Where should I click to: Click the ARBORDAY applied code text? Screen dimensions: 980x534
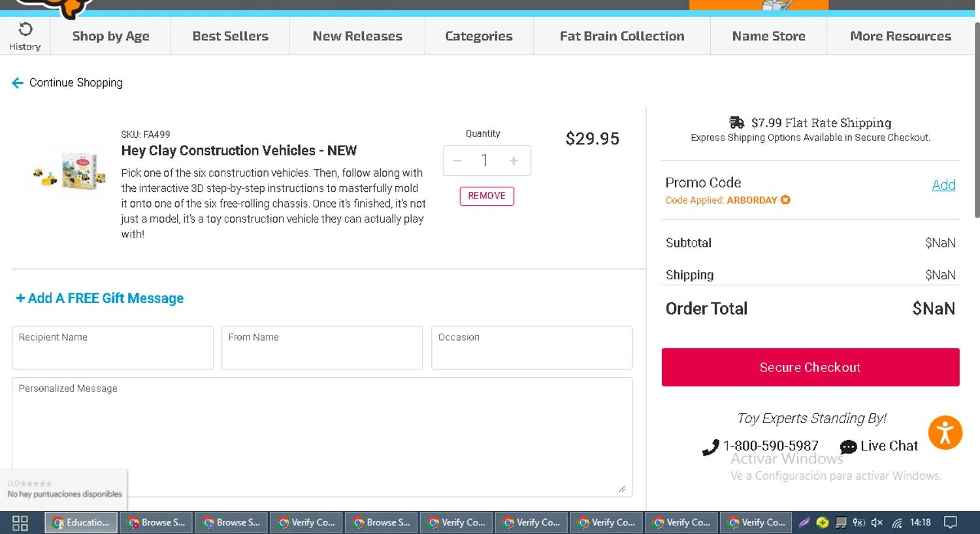752,200
